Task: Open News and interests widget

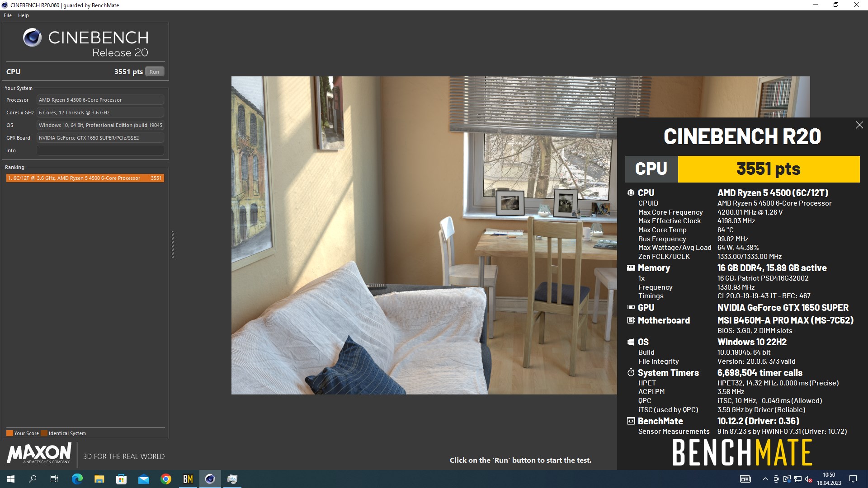Action: [745, 479]
